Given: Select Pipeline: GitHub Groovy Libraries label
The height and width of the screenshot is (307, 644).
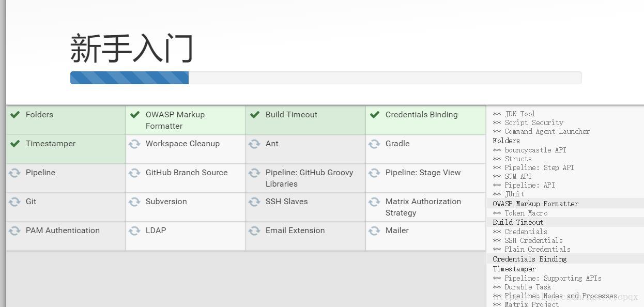Looking at the screenshot, I should coord(310,178).
